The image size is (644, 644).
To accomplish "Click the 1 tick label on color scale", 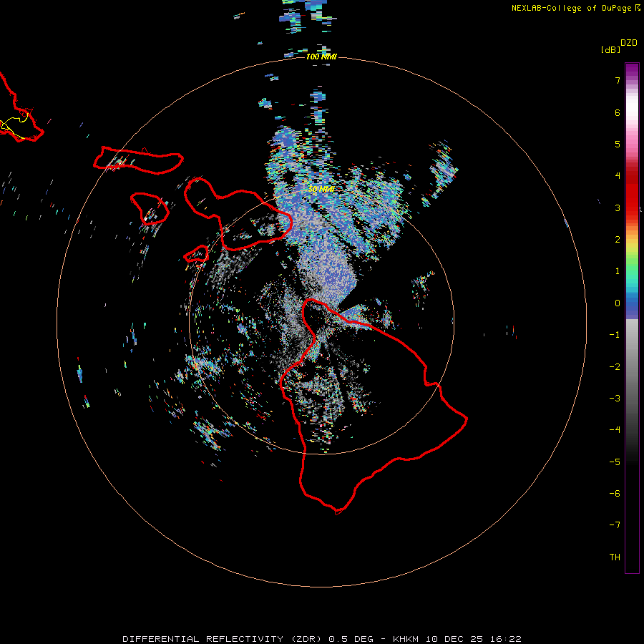I will pos(618,271).
